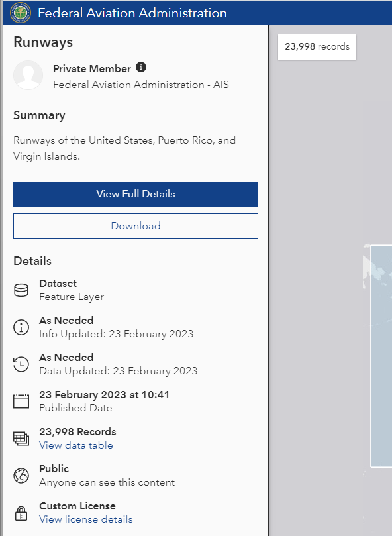392x536 pixels.
Task: Click the Dataset database icon
Action: (x=21, y=290)
